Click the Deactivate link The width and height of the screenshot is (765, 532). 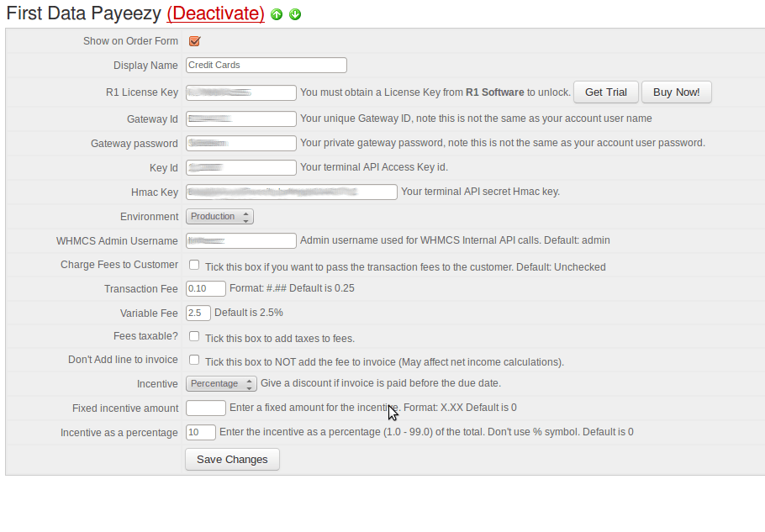click(216, 13)
